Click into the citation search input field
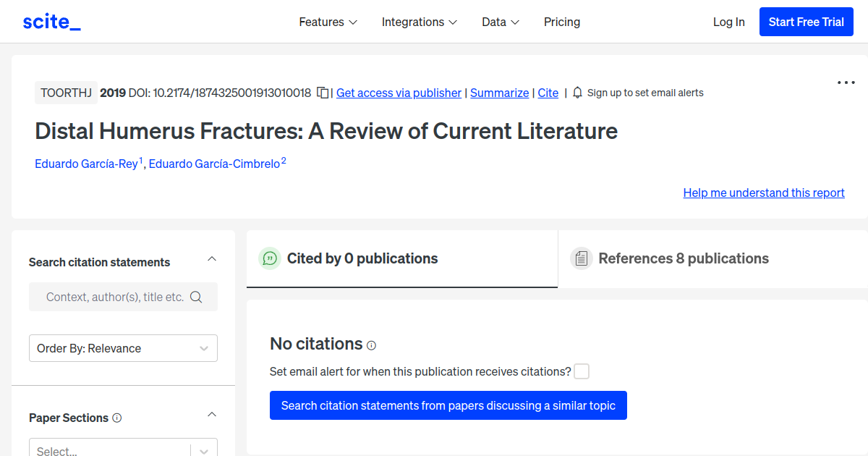Viewport: 868px width, 456px height. (114, 297)
